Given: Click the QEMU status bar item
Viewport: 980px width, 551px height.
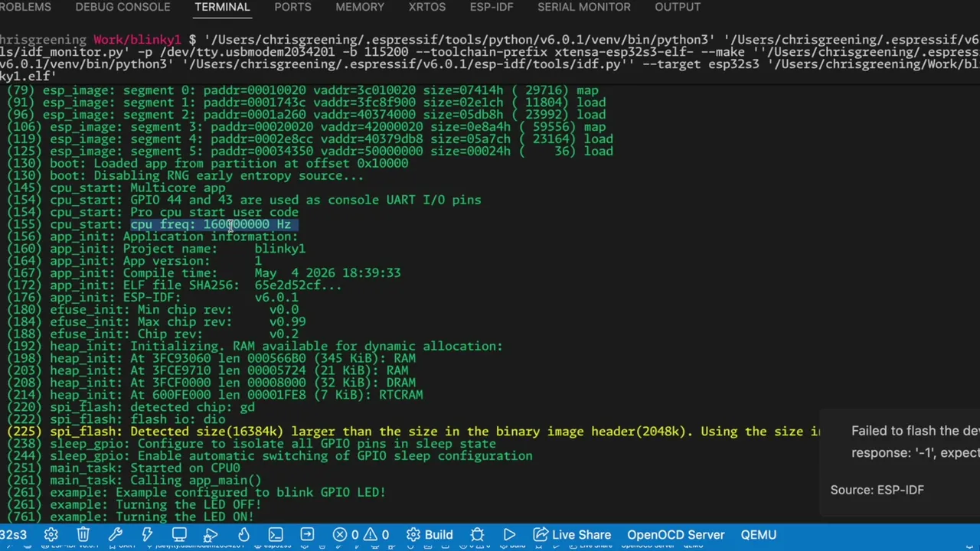Looking at the screenshot, I should pos(758,535).
